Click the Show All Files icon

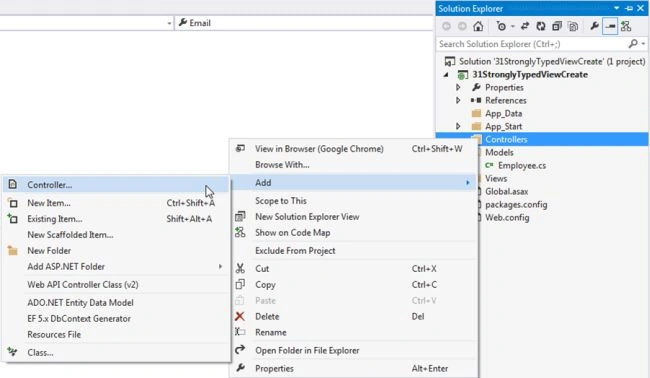(x=573, y=27)
